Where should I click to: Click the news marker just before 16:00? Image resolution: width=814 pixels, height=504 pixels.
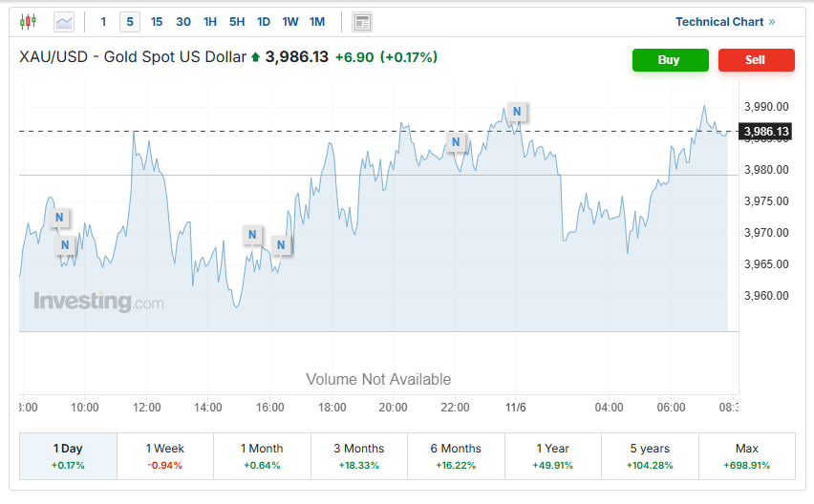pyautogui.click(x=251, y=234)
